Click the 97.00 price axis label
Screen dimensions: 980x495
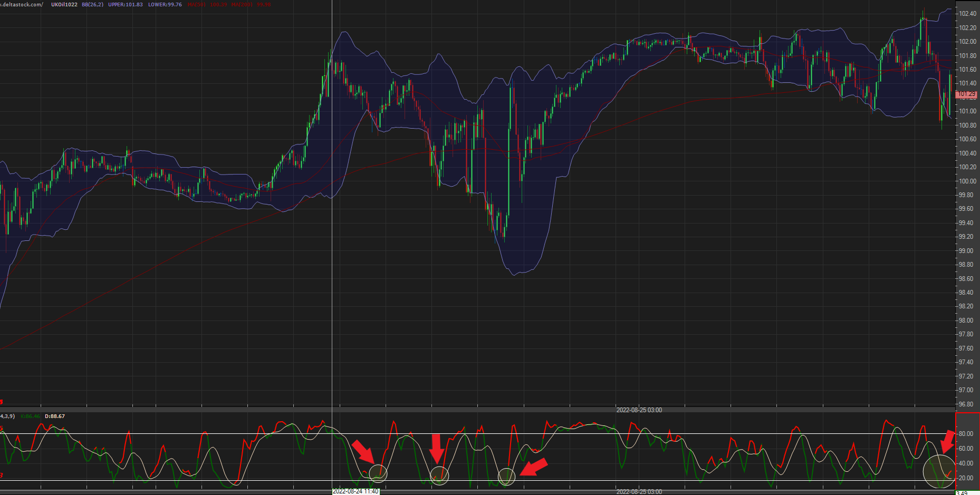pos(966,390)
